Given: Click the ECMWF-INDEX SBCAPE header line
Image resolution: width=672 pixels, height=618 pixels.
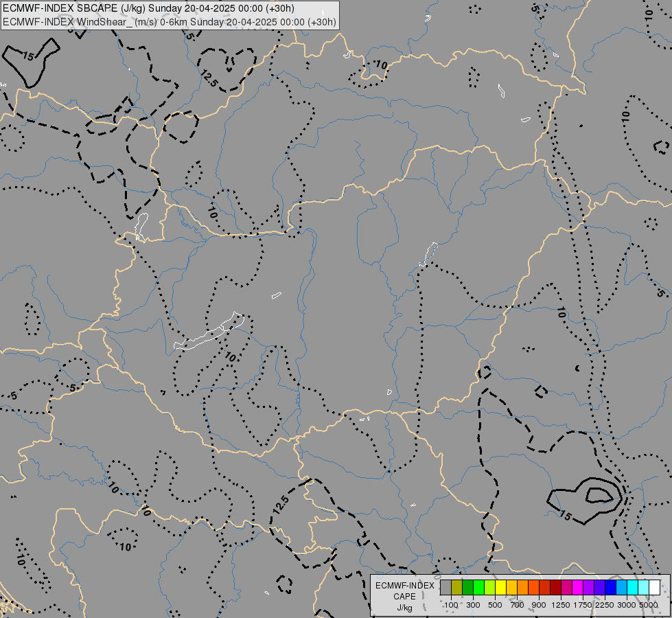Looking at the screenshot, I should [x=148, y=8].
